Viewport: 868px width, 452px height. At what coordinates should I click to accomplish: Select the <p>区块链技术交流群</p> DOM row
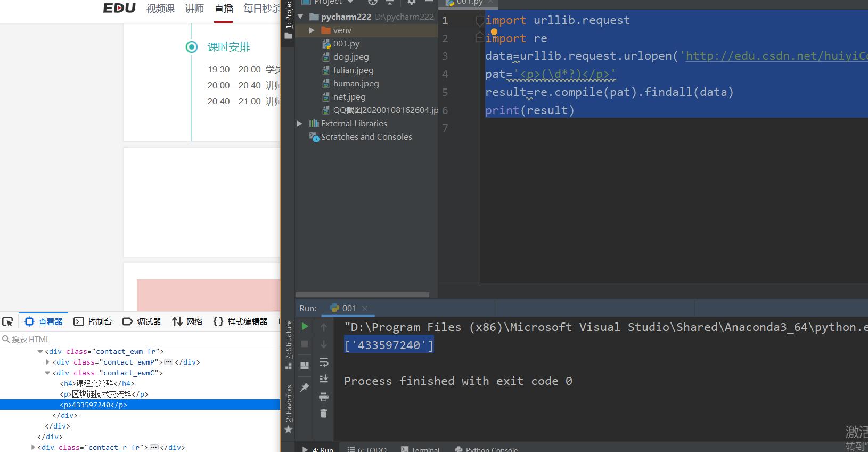pyautogui.click(x=140, y=394)
